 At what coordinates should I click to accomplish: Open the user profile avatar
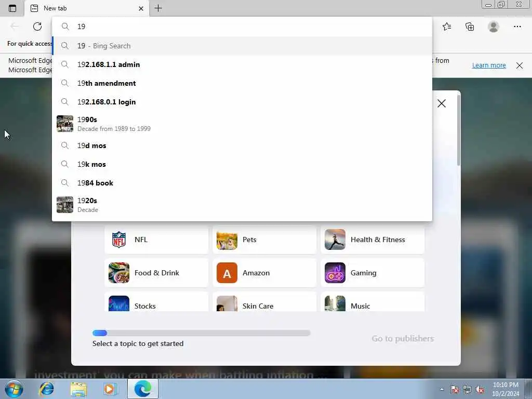[x=494, y=26]
